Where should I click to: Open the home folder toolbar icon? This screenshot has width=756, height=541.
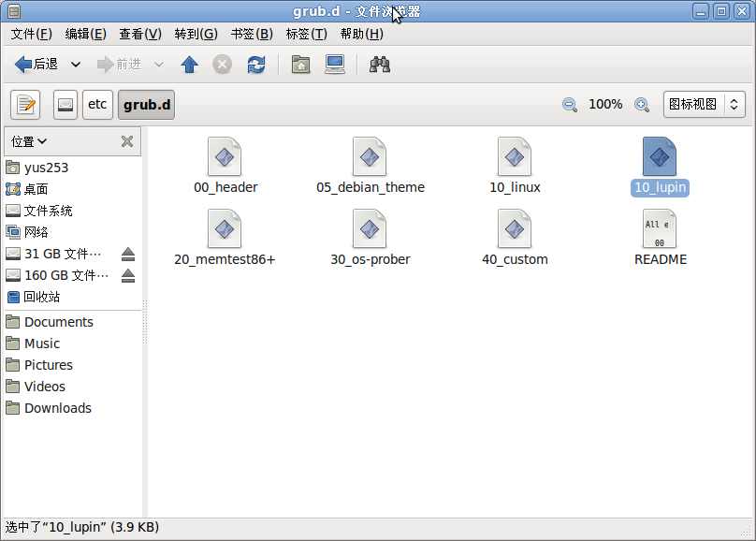(300, 65)
